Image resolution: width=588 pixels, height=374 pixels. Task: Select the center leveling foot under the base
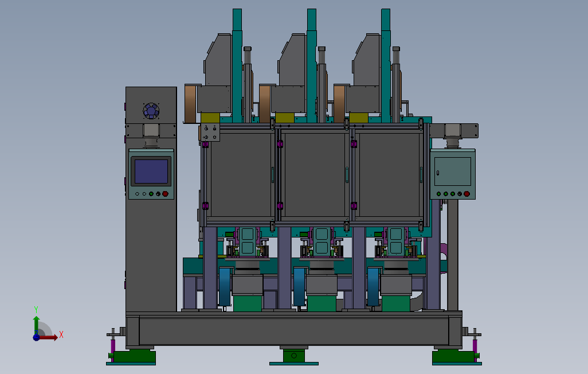[294, 355]
